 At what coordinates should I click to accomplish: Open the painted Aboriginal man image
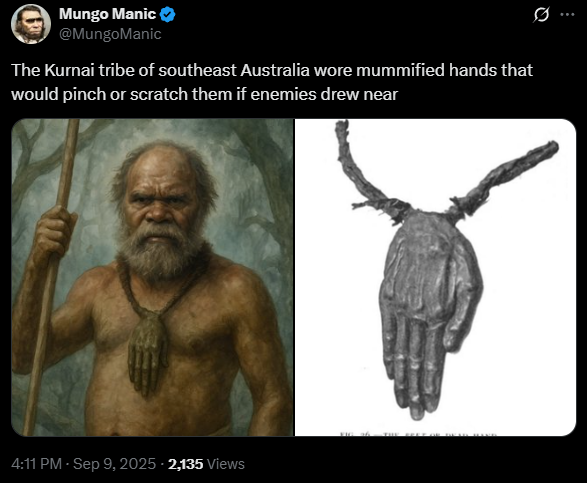tap(152, 277)
